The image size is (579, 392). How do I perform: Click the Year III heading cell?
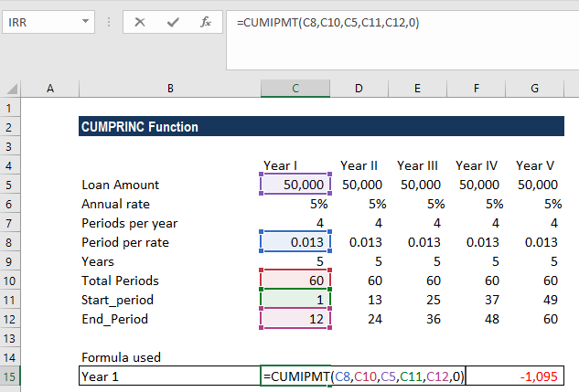point(417,165)
